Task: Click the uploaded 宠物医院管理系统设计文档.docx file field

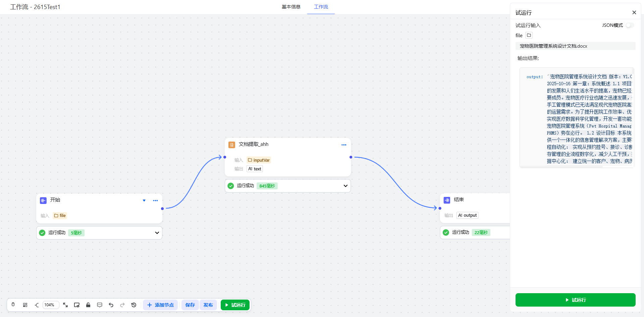Action: [575, 46]
